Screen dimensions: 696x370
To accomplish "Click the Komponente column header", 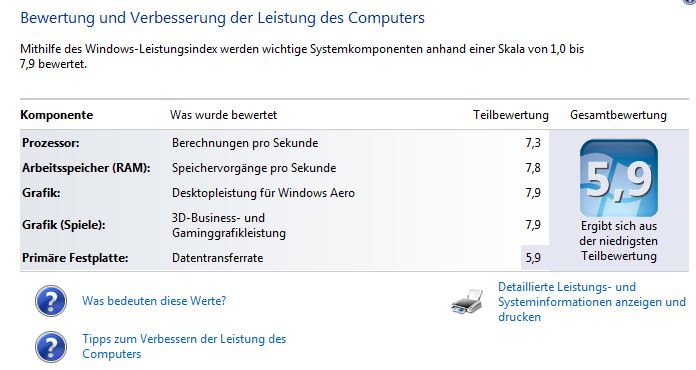I will [x=56, y=115].
